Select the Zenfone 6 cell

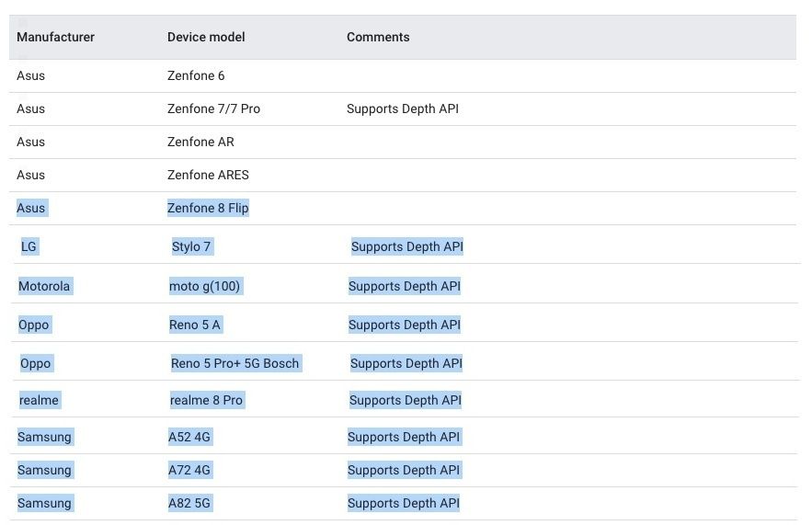point(196,75)
